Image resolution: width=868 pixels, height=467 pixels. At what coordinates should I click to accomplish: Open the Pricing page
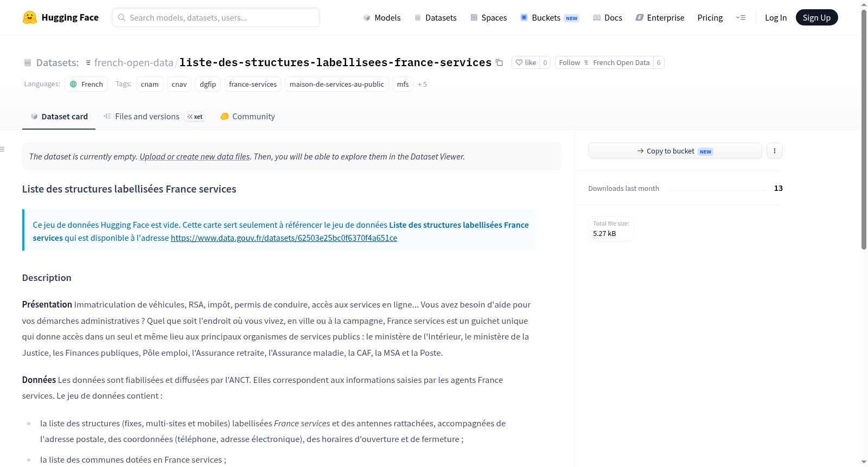coord(710,17)
